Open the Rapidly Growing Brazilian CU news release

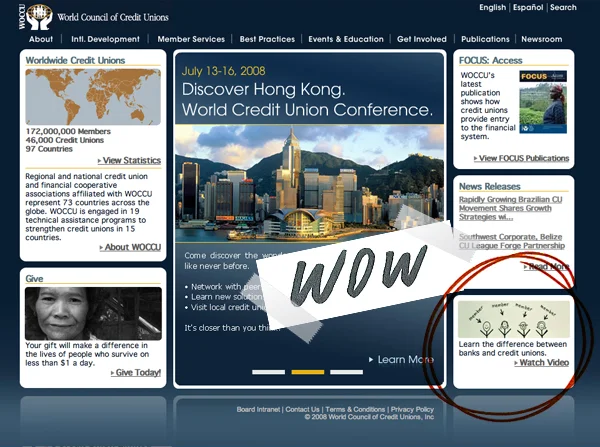pyautogui.click(x=510, y=208)
